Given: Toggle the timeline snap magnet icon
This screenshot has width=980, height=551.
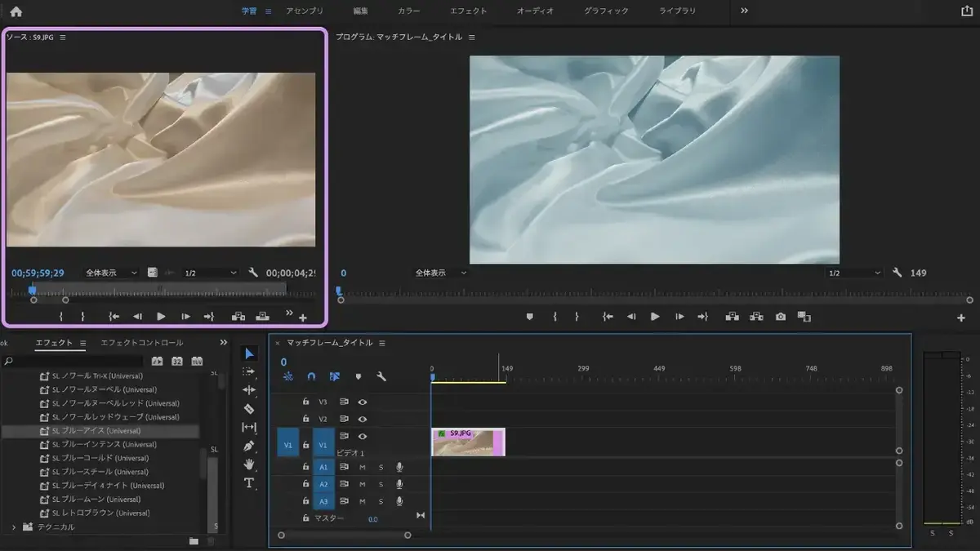Looking at the screenshot, I should (311, 376).
